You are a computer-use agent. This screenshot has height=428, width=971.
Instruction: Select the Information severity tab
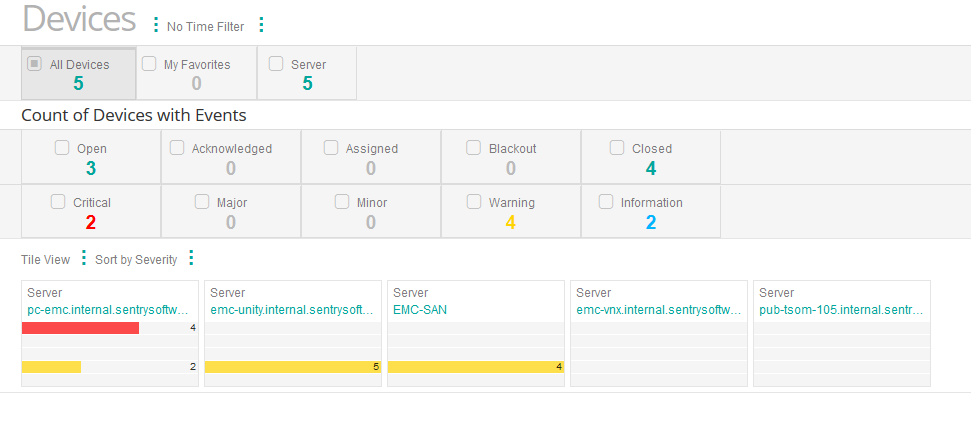coord(650,212)
